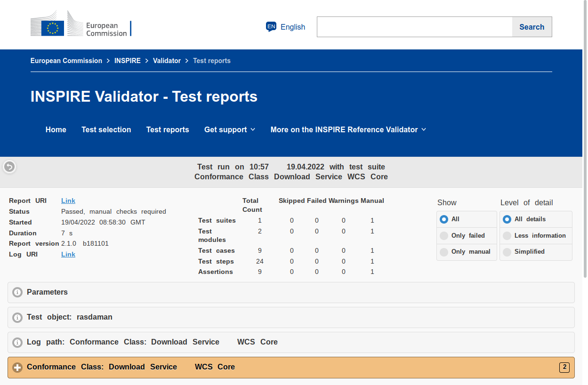Click the Search button
588x385 pixels.
(x=532, y=27)
